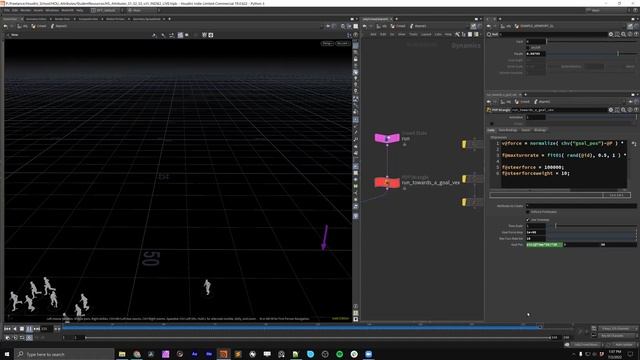This screenshot has height=360, width=640.
Task: Open info icon in POP Wrangle parameter header
Action: point(630,110)
